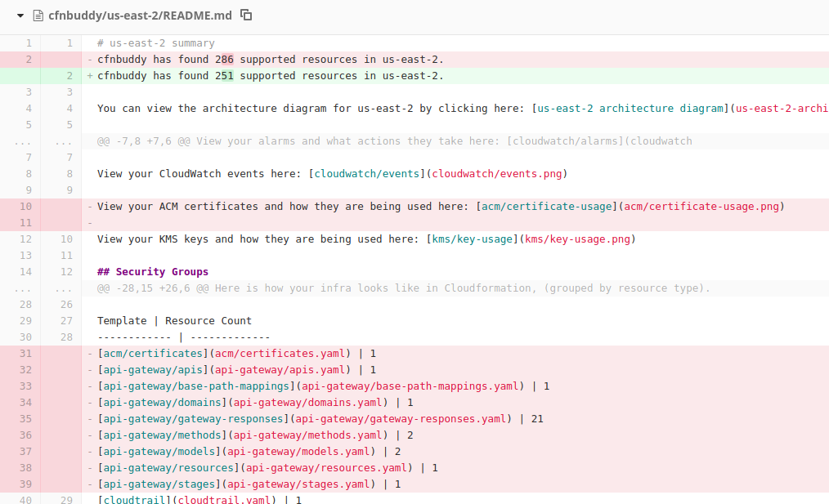Click 'api-gateway/resources.yaml' path text

[326, 469]
